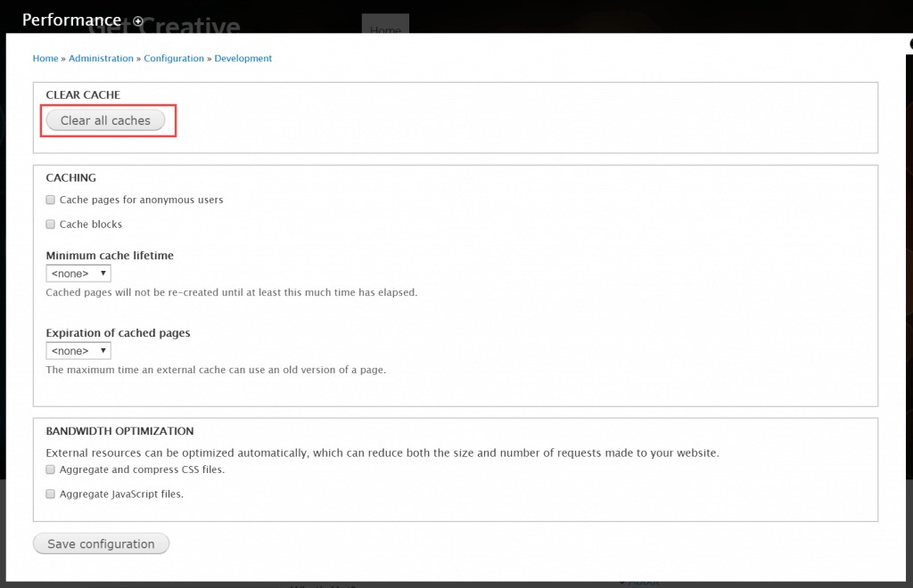Go to the Home breadcrumb link
The width and height of the screenshot is (913, 588).
(x=45, y=58)
